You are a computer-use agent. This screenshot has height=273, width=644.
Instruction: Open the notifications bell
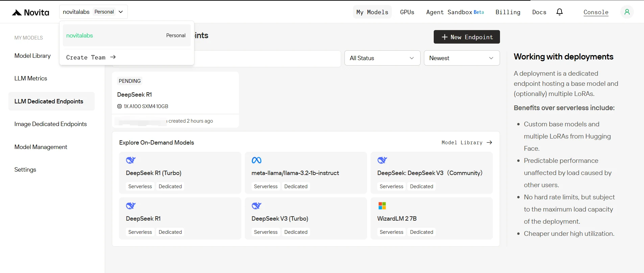[559, 12]
